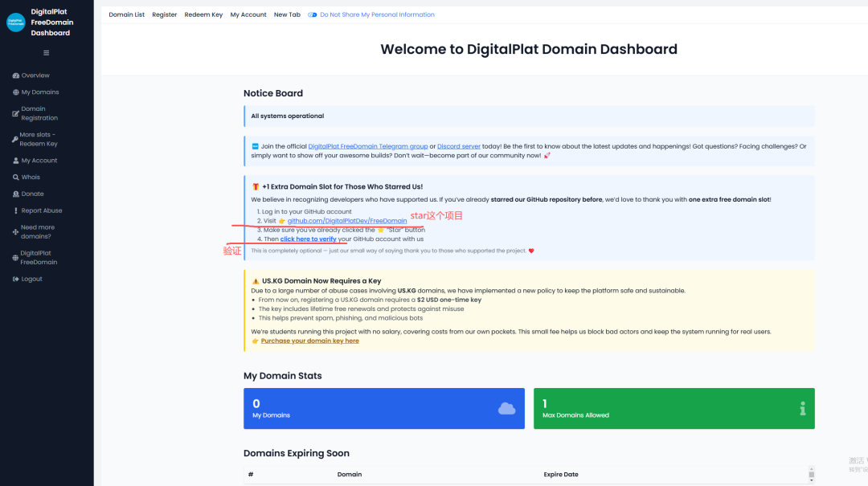Click the DigitalPlat FreeDomain logo
The image size is (868, 486).
pos(16,22)
